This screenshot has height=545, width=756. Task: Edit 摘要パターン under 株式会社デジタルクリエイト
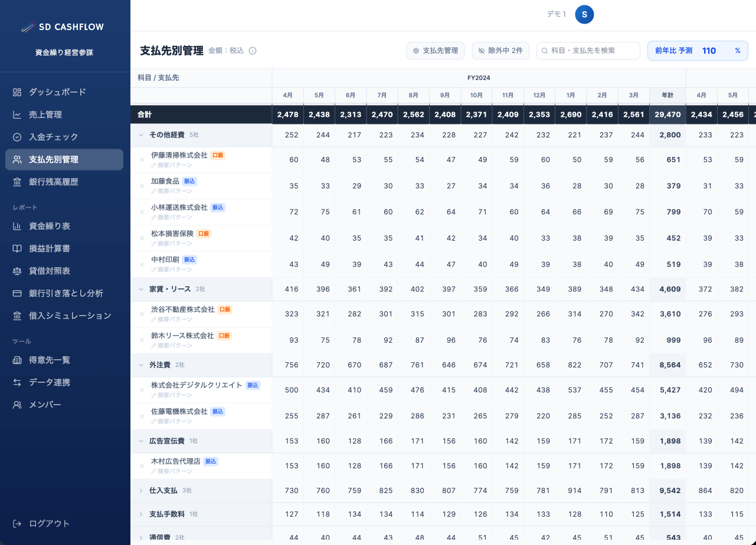tap(172, 395)
